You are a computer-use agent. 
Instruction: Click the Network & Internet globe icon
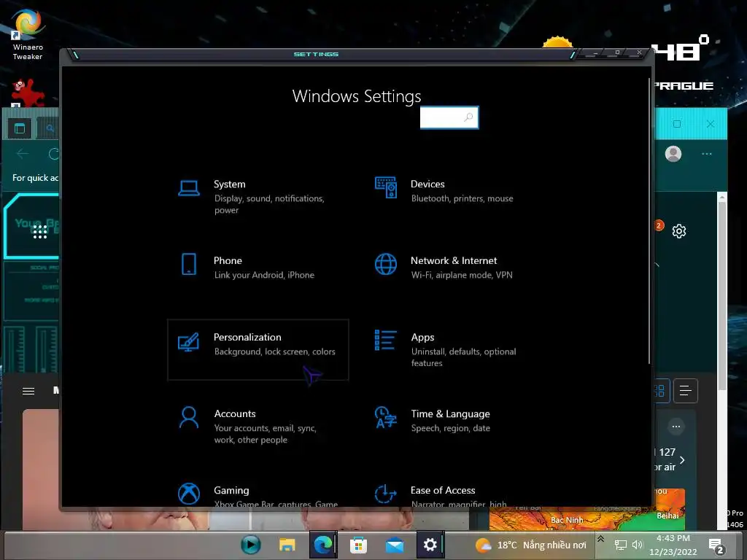pyautogui.click(x=385, y=264)
